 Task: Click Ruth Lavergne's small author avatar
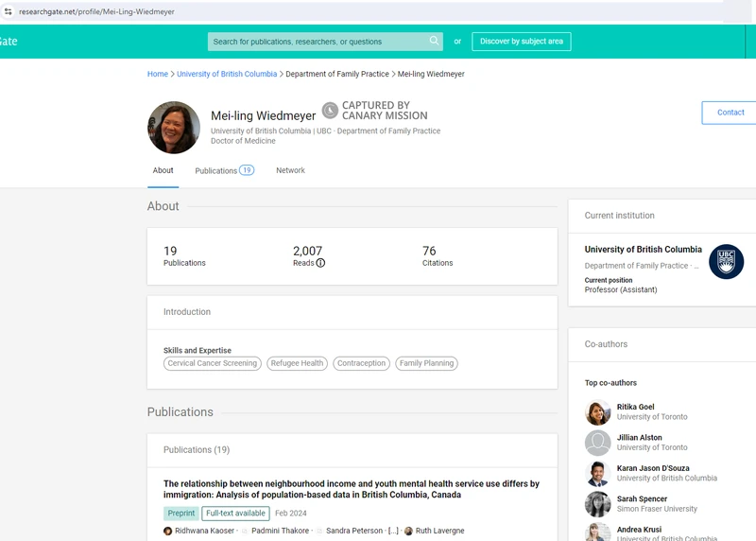coord(408,531)
